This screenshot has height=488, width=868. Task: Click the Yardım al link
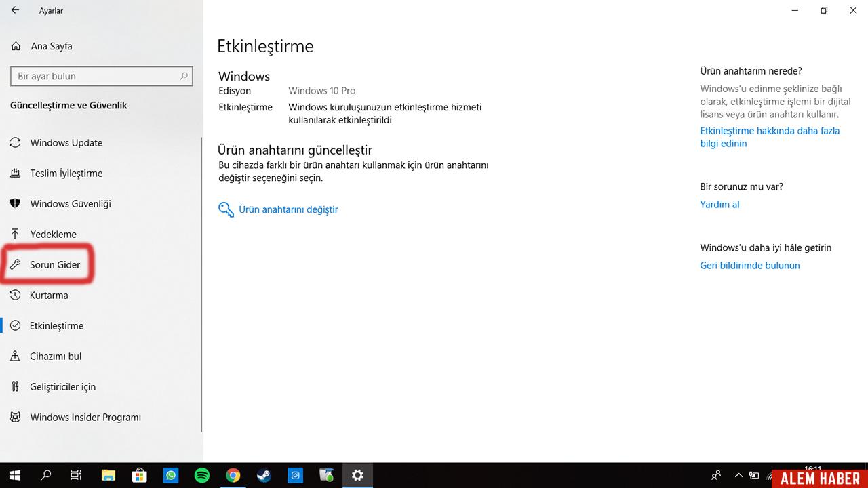[719, 204]
